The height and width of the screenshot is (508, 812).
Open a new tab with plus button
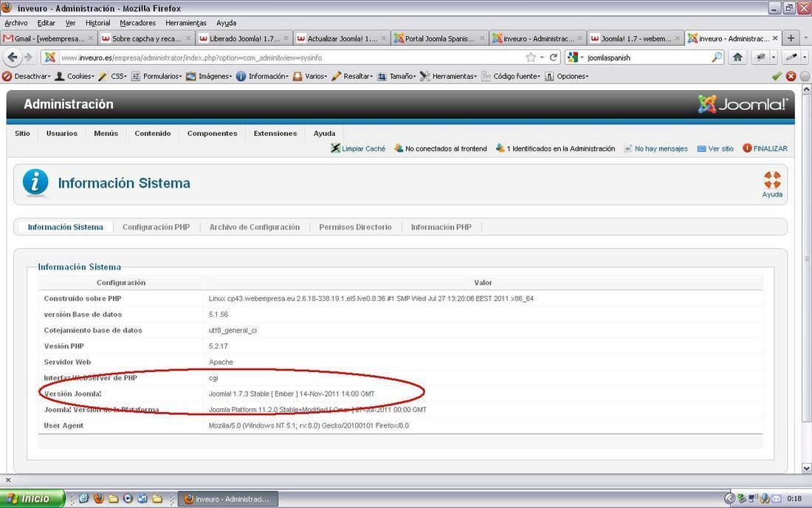point(791,38)
